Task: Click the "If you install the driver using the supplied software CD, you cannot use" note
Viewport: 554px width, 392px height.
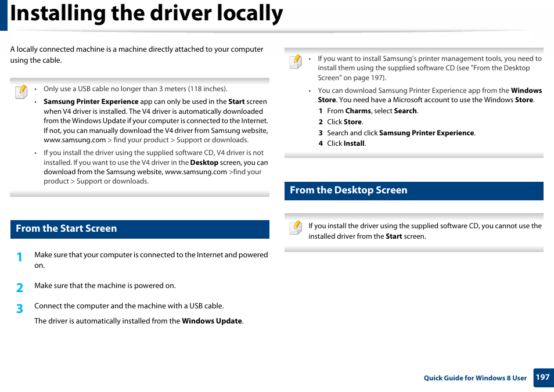Action: click(425, 231)
